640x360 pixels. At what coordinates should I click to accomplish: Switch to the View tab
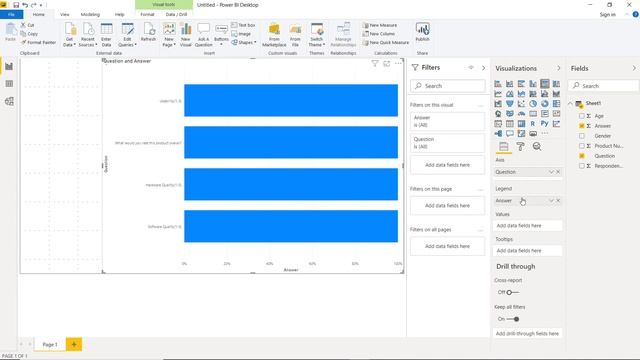point(64,14)
